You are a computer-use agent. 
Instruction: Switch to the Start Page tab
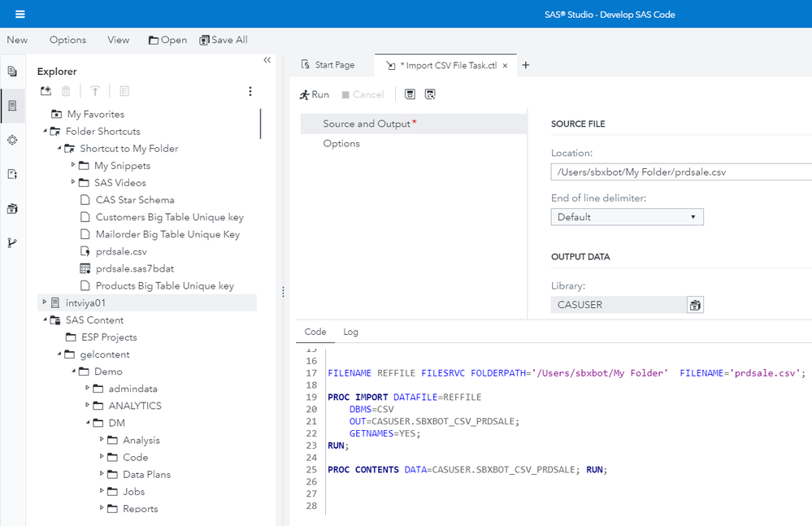point(328,65)
